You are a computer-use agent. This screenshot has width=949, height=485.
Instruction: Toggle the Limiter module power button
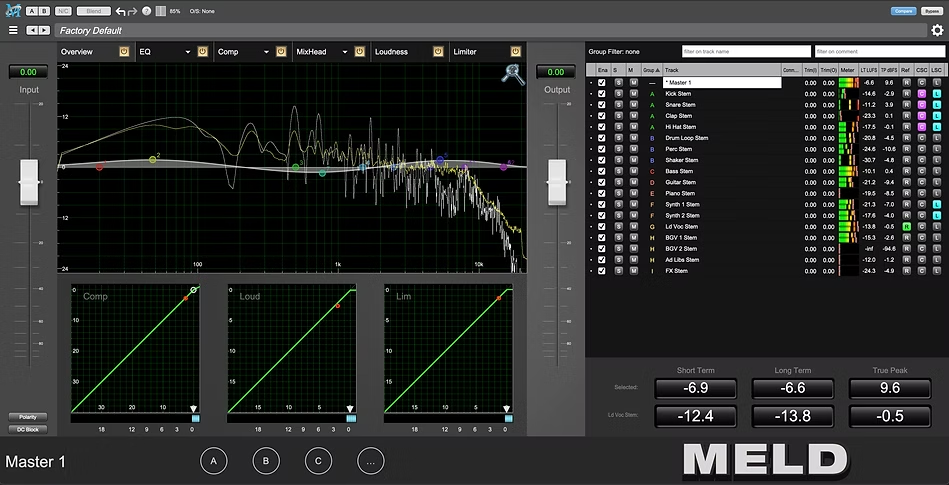[x=516, y=51]
